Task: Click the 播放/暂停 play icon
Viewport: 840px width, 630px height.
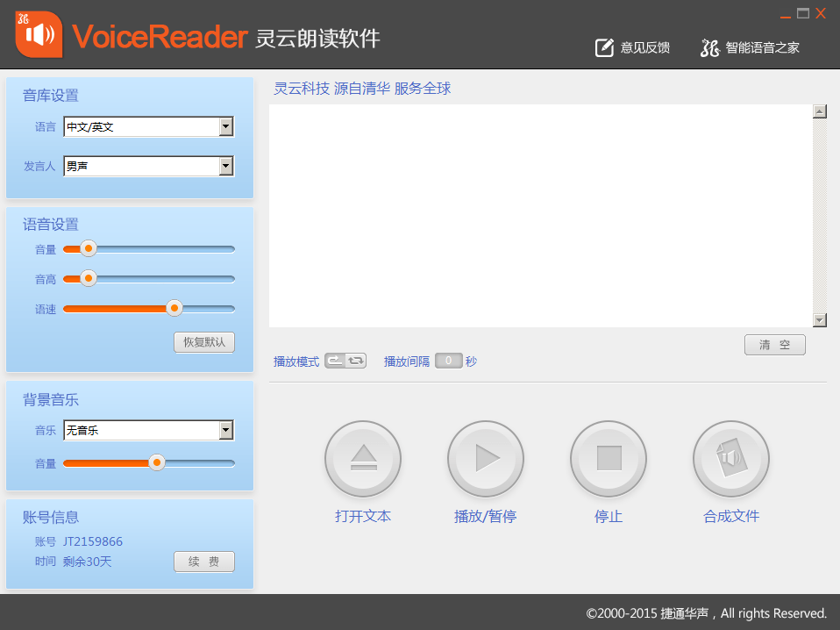Action: (x=486, y=459)
